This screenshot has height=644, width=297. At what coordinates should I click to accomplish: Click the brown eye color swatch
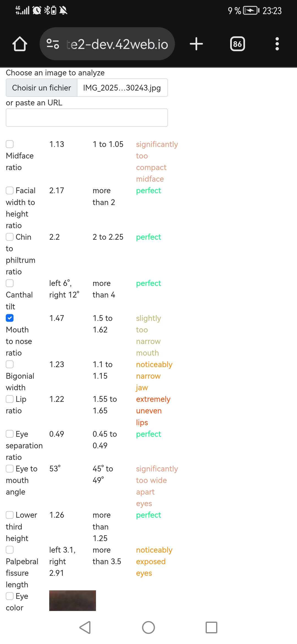(x=72, y=600)
